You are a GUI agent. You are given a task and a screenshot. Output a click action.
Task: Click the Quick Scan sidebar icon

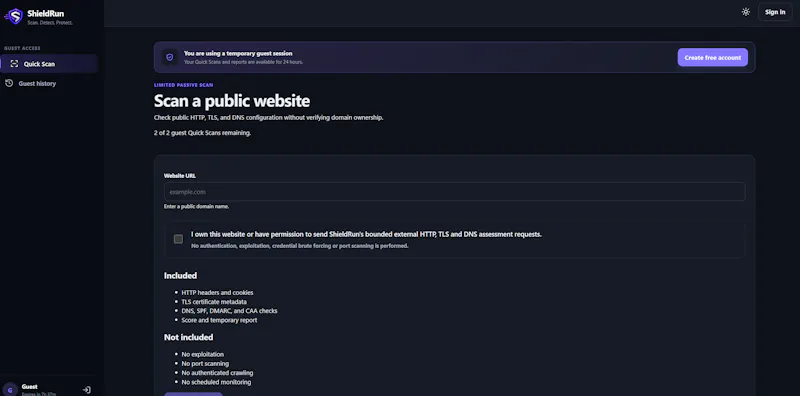tap(14, 64)
